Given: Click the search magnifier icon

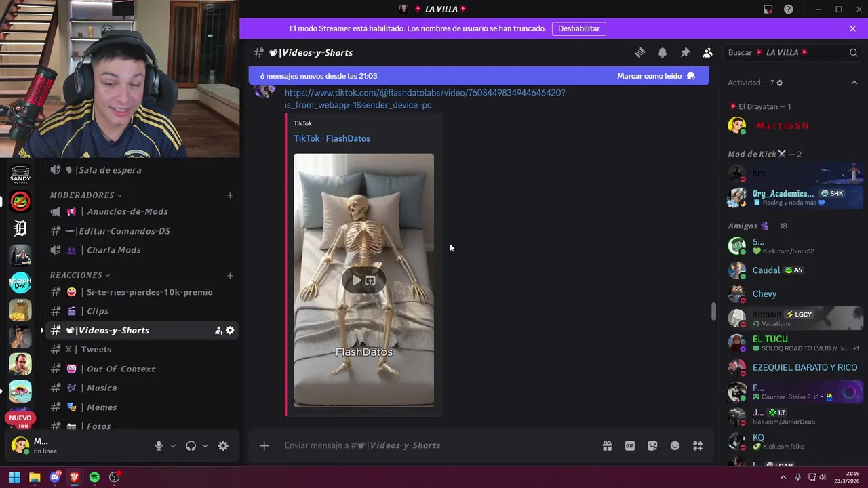Looking at the screenshot, I should pos(854,52).
